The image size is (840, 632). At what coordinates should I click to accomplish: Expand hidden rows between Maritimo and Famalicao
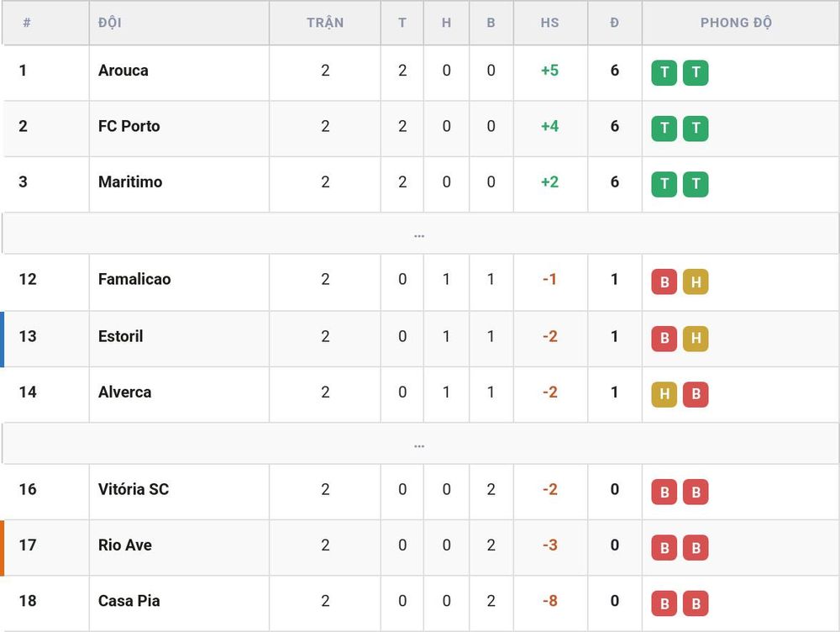(x=419, y=234)
